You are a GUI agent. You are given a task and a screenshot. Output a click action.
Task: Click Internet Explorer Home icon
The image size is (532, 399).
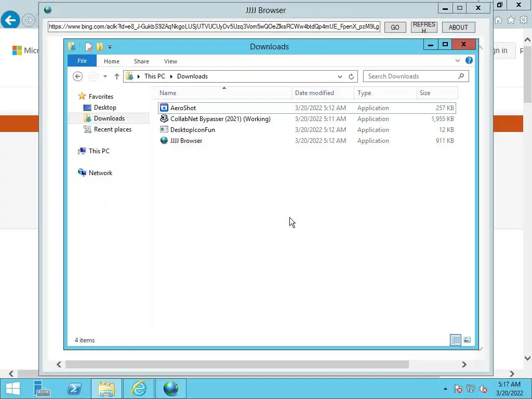(x=498, y=20)
